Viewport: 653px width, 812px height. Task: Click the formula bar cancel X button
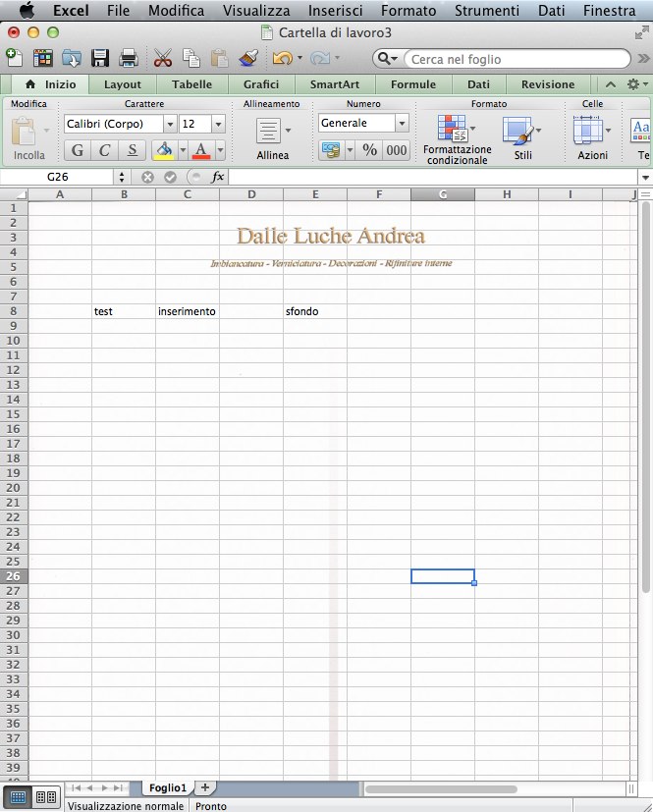pos(147,177)
